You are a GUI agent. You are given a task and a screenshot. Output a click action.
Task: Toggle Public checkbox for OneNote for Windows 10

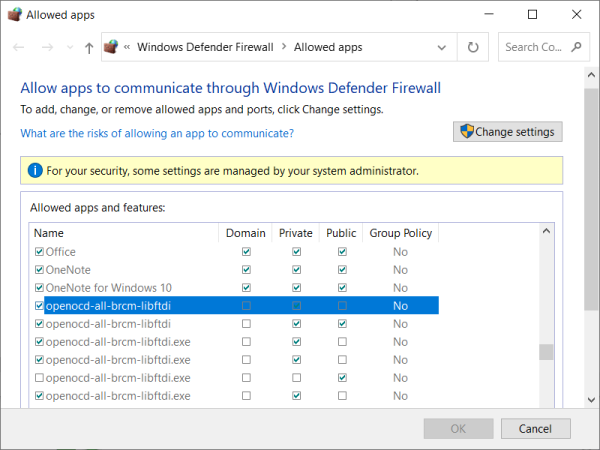click(x=342, y=287)
